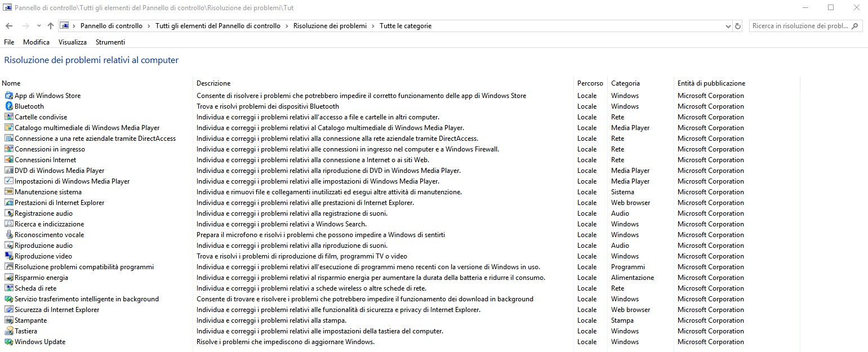This screenshot has width=868, height=352.
Task: Click Microsoft Corporation in the Tastiera row
Action: [711, 331]
